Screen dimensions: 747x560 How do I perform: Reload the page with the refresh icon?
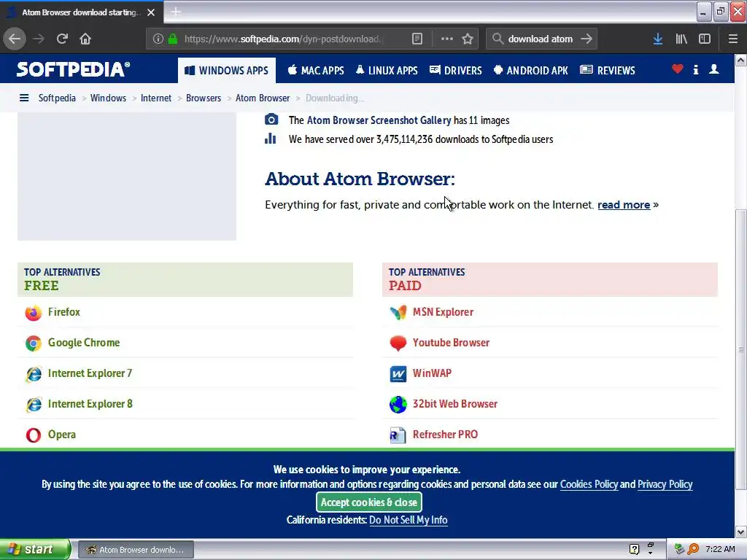tap(62, 39)
